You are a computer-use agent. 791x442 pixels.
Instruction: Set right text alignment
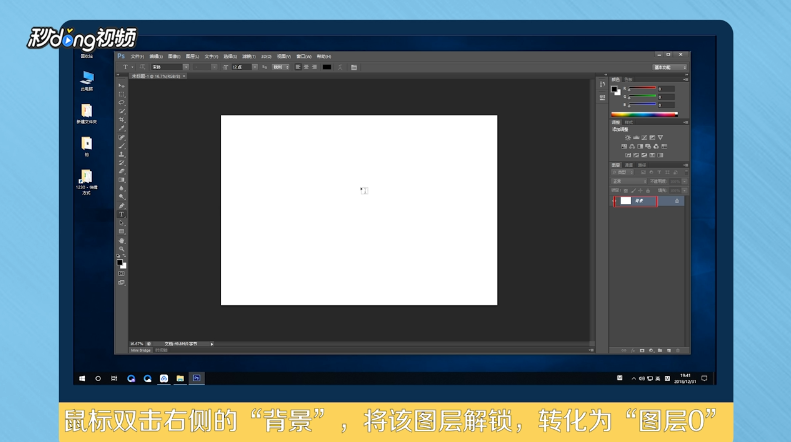click(315, 67)
